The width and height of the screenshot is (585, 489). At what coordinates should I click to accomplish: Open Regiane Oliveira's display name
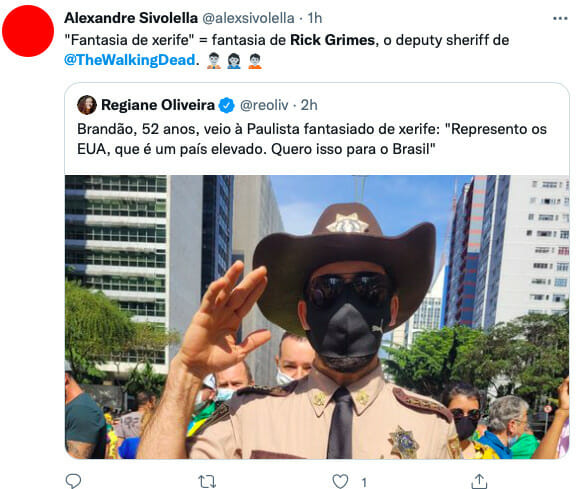tap(158, 105)
